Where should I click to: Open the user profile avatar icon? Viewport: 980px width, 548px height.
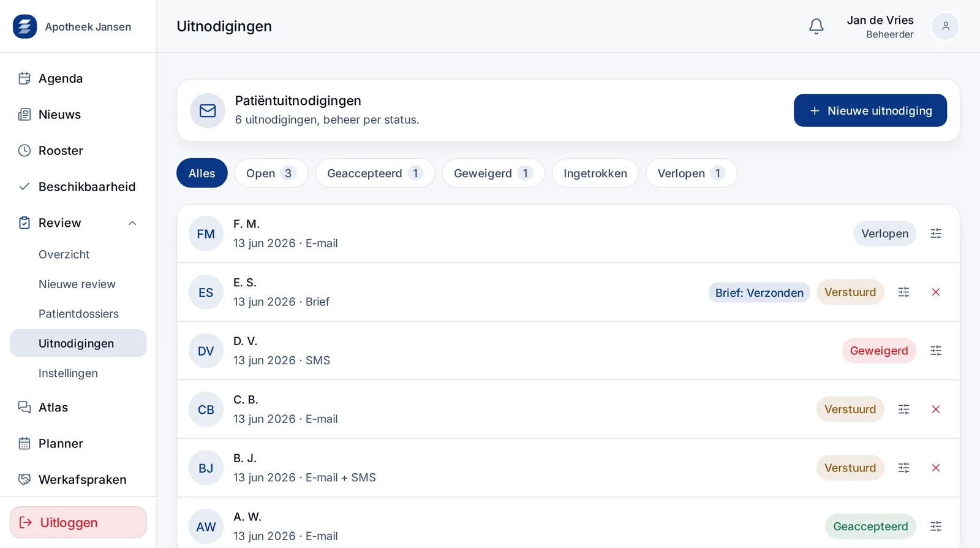(x=946, y=26)
